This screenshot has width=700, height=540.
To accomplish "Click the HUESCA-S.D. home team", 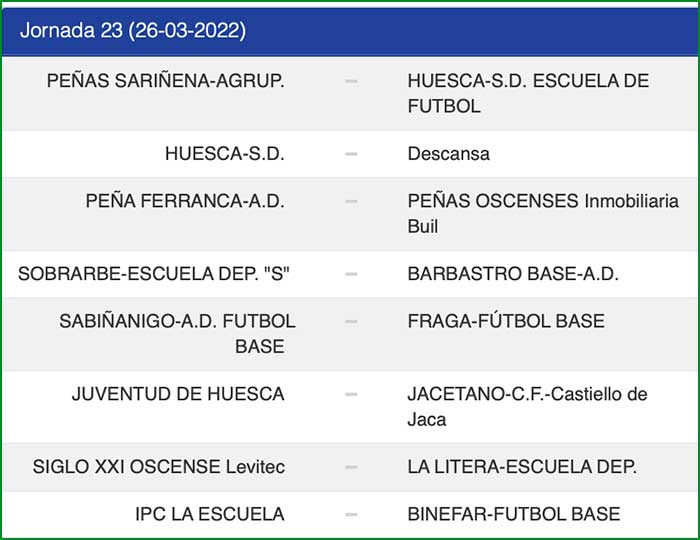I will pos(225,154).
